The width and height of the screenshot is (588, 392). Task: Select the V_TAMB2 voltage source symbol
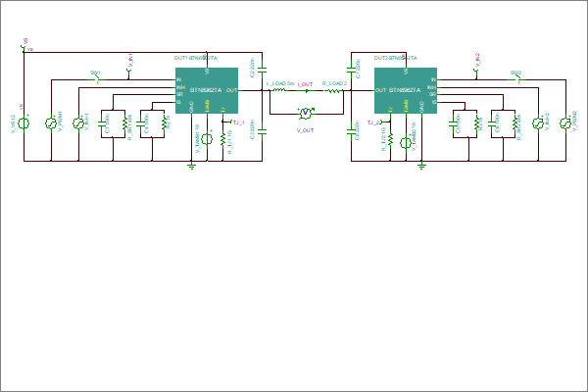pos(406,142)
